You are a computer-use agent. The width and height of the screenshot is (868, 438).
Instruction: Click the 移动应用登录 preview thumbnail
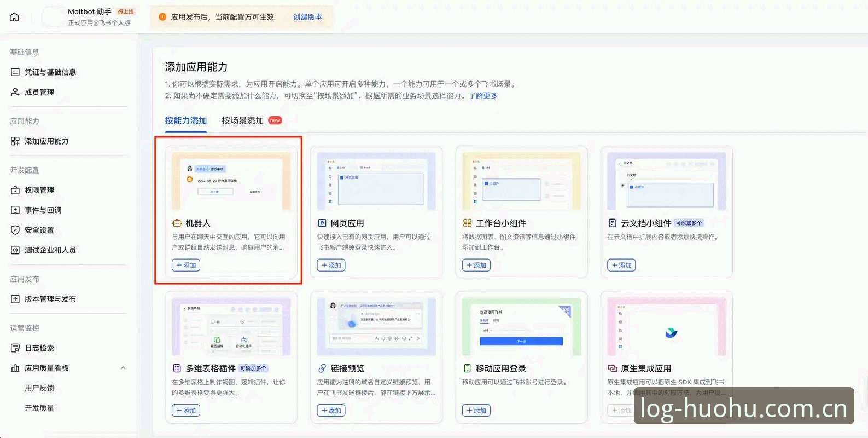click(522, 327)
